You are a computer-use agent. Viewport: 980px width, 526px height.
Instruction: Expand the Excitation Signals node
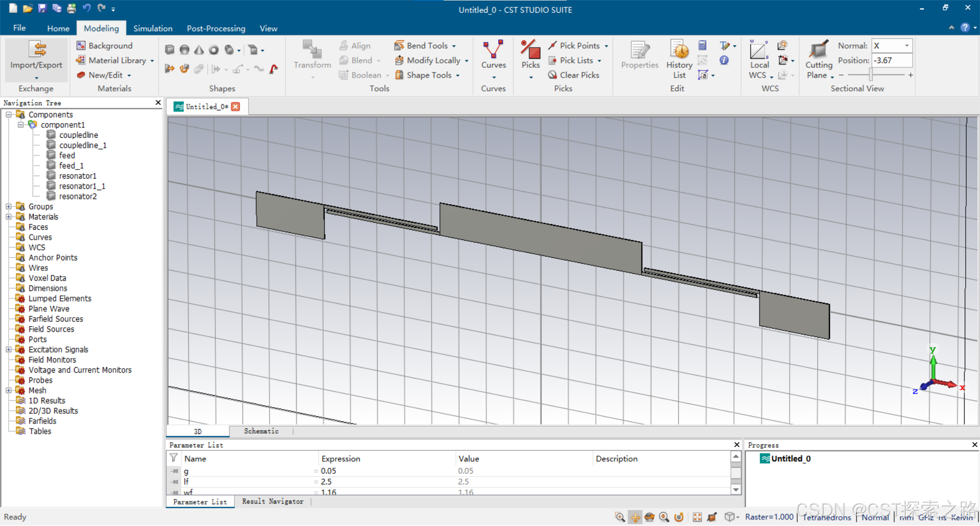click(9, 349)
